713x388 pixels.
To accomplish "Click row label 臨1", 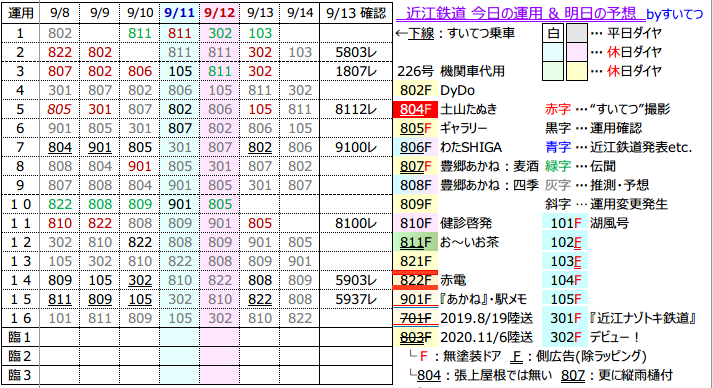I will point(21,337).
